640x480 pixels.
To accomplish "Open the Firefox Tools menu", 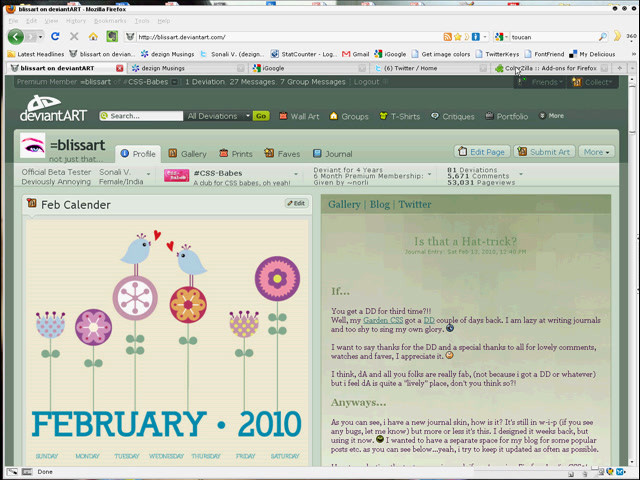I will (x=142, y=21).
